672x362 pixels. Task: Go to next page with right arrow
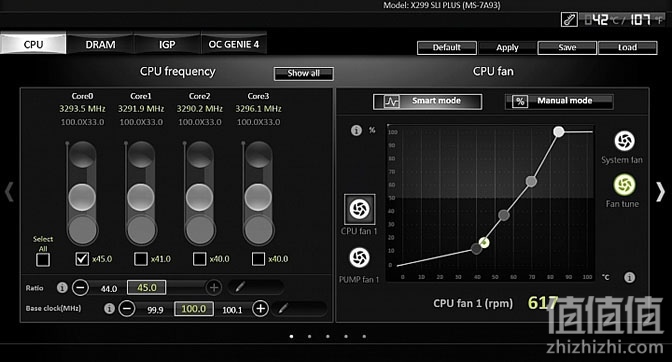click(x=660, y=192)
